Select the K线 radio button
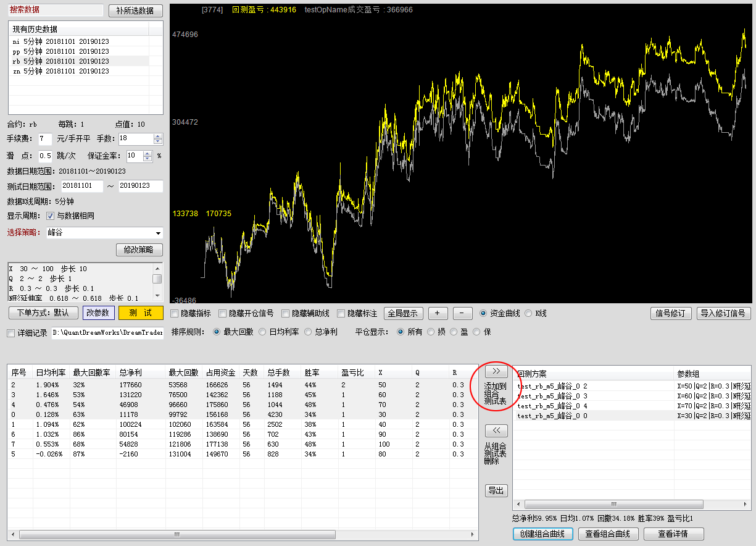 (x=528, y=313)
